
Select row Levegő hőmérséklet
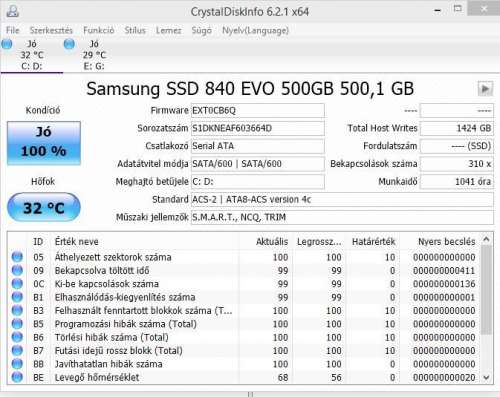[x=244, y=377]
